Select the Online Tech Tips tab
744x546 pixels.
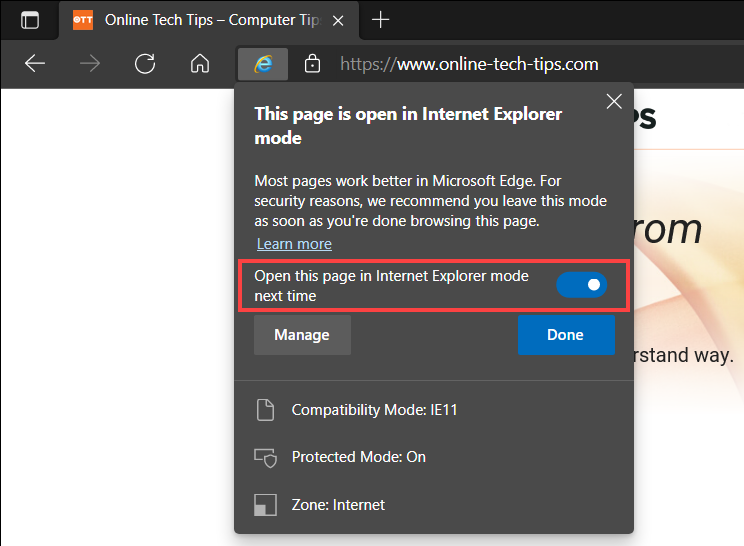(210, 20)
